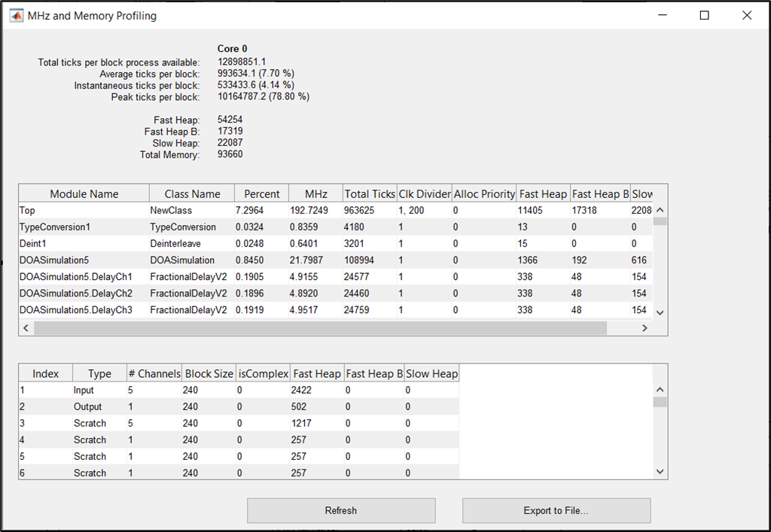The image size is (771, 532).
Task: Click the Output type cell in row 2
Action: point(99,407)
